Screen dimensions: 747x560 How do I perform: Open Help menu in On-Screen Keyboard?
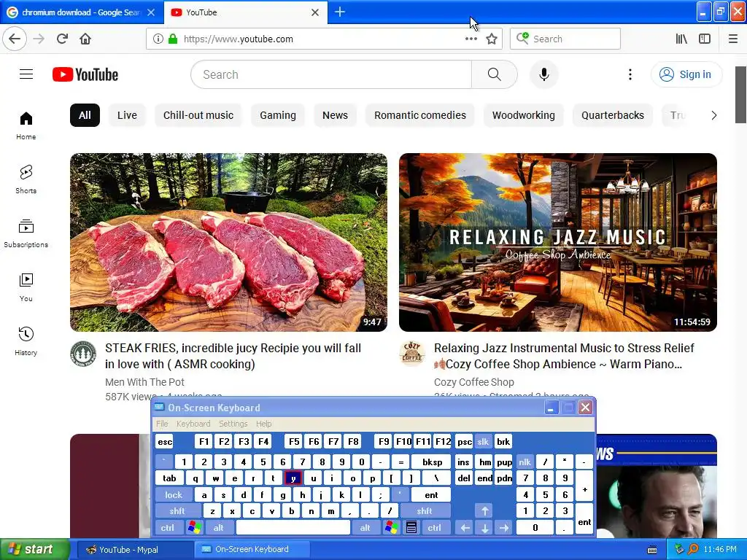263,424
